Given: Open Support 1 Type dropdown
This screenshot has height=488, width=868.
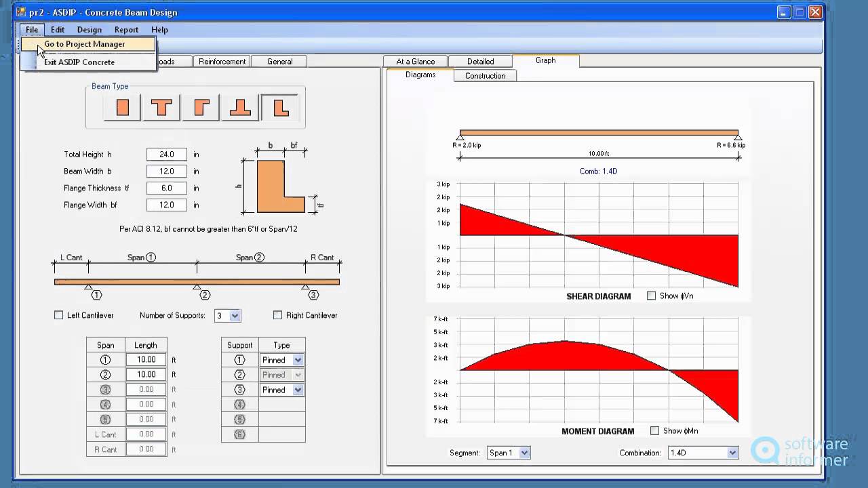Looking at the screenshot, I should pos(298,360).
